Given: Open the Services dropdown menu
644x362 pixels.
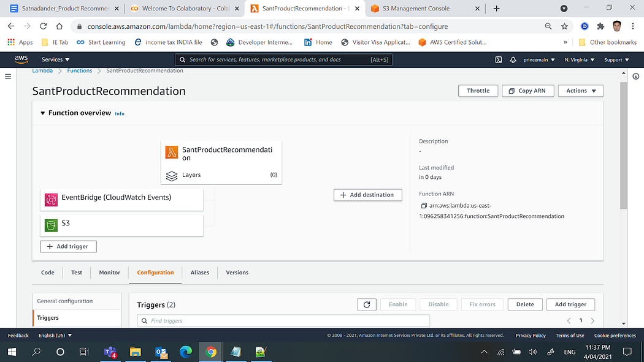Looking at the screenshot, I should [x=55, y=60].
